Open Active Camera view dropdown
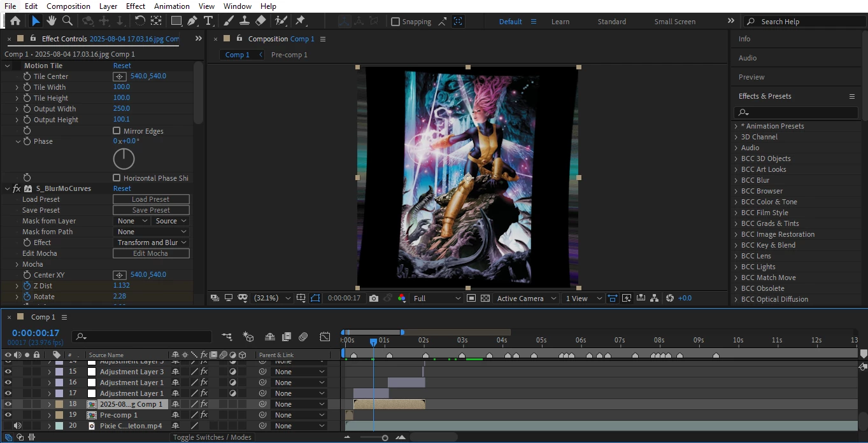 point(525,298)
